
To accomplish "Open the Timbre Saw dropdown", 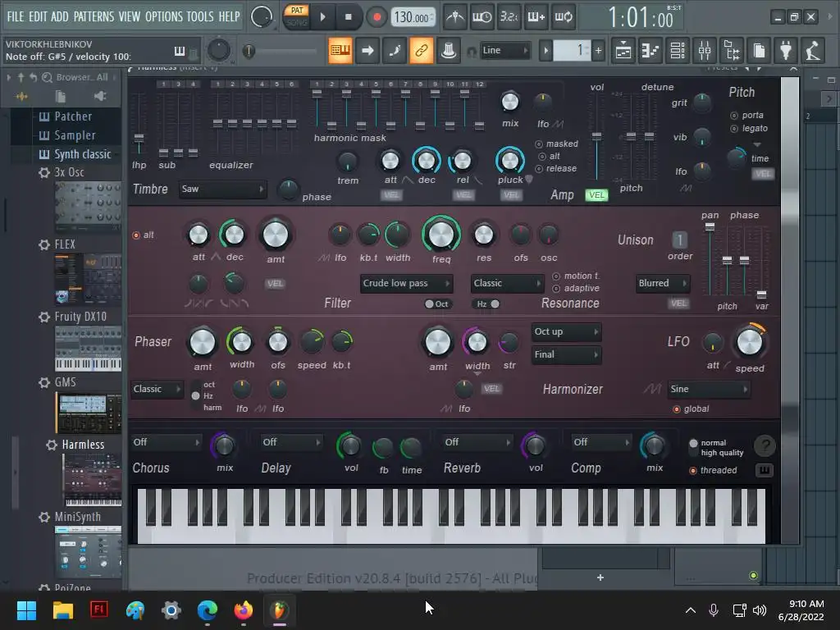I will (222, 189).
